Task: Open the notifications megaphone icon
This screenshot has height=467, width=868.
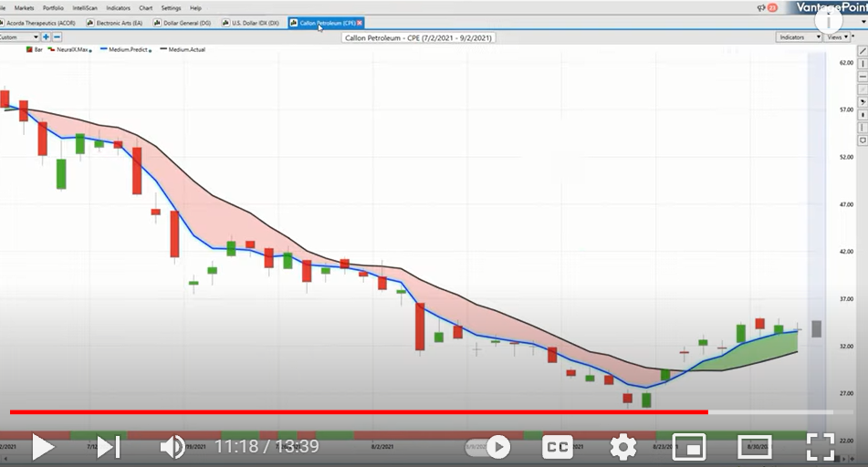Action: [x=763, y=7]
